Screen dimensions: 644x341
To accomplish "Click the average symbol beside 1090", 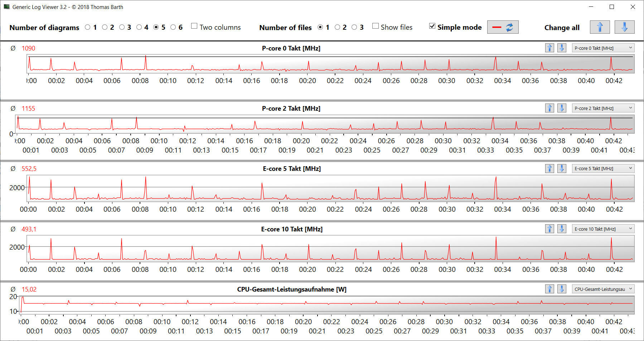I will pyautogui.click(x=13, y=48).
